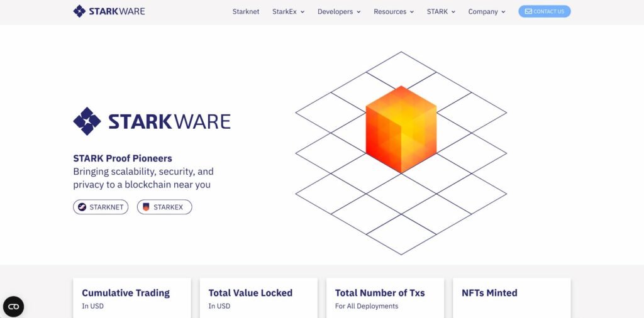Click the Starknet icon in the pill button

(x=82, y=207)
